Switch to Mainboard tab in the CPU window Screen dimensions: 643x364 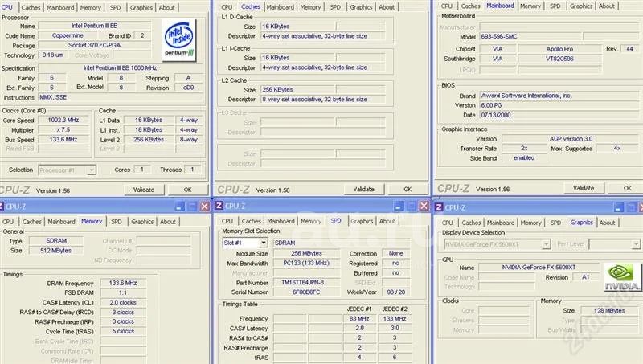coord(60,7)
